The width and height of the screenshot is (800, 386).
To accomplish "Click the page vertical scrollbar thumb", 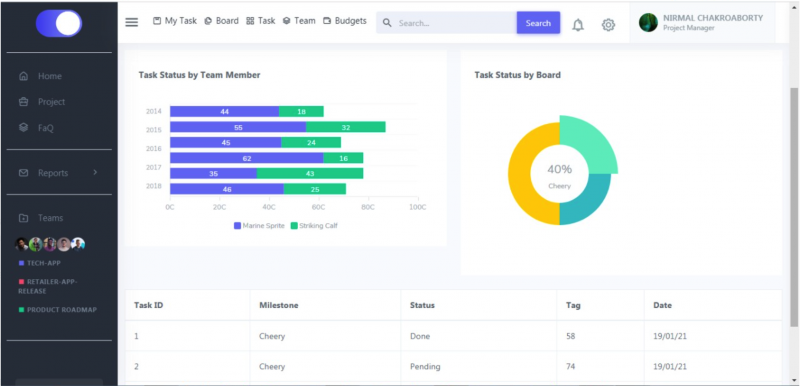I will (794, 207).
